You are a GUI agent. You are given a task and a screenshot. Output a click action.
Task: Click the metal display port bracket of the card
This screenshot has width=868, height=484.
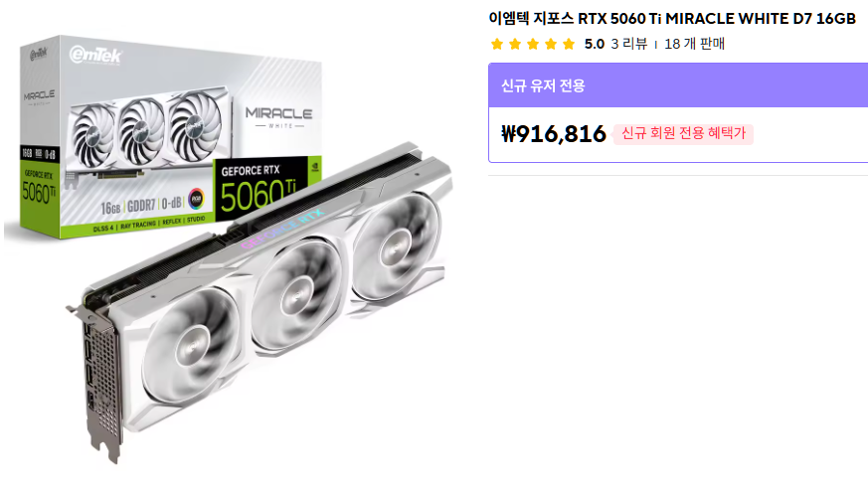tap(99, 382)
